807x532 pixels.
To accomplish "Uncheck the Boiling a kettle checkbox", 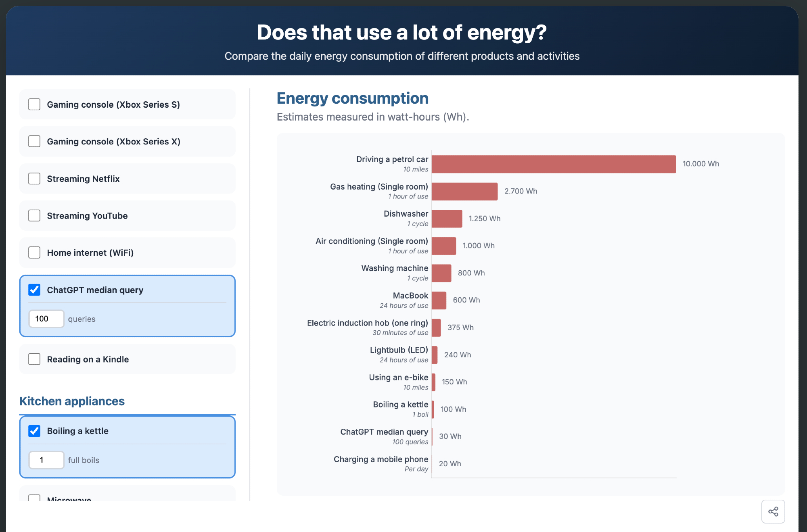I will coord(34,431).
